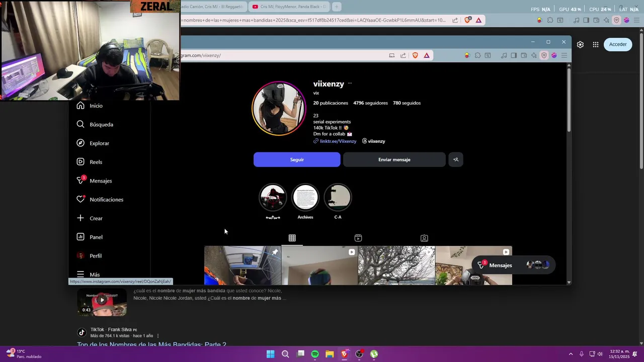Switch to the Cris MJ, FloyyMenor YouTube tab
This screenshot has height=362, width=644.
289,7
